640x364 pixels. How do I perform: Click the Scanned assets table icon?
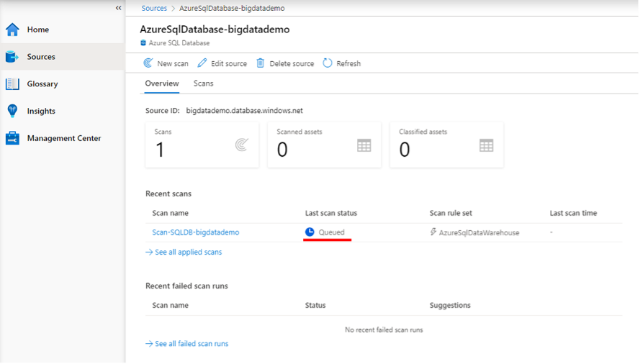coord(364,145)
